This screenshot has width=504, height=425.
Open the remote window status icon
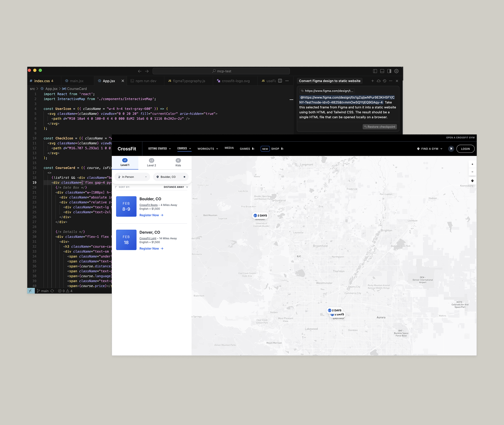31,291
